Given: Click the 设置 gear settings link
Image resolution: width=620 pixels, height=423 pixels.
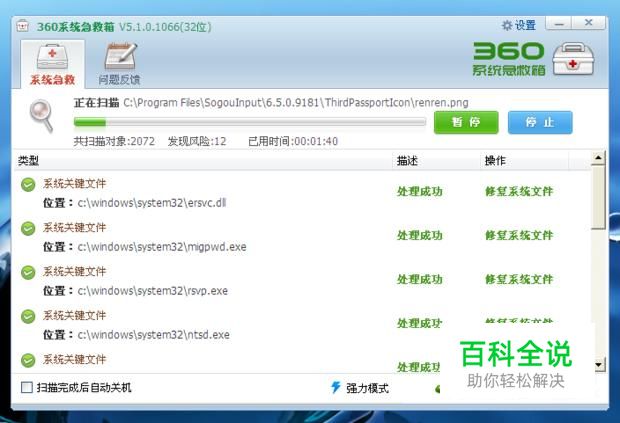Looking at the screenshot, I should [518, 26].
